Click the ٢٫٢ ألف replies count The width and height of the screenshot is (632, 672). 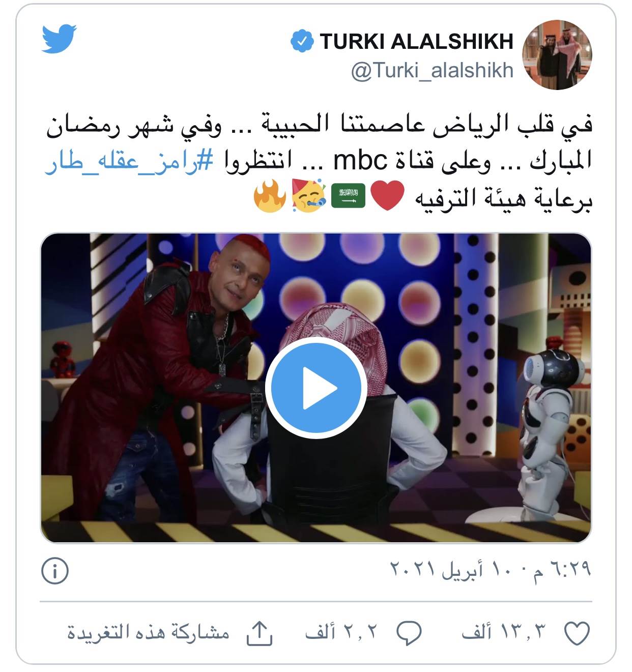pyautogui.click(x=340, y=632)
